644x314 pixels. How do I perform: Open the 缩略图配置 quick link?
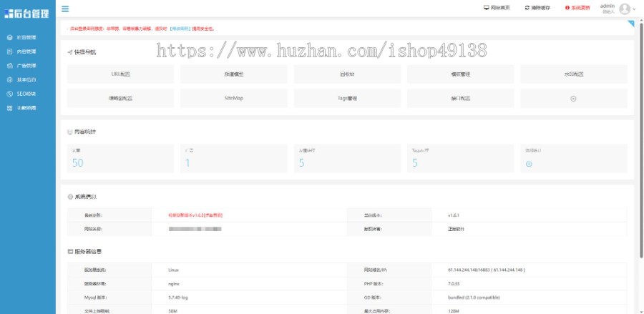[120, 99]
